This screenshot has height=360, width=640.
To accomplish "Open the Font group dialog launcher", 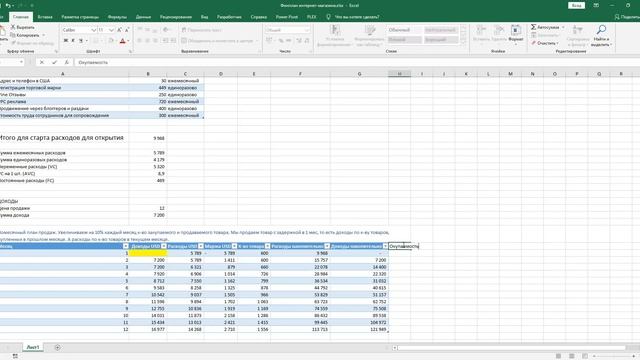I will [131, 51].
